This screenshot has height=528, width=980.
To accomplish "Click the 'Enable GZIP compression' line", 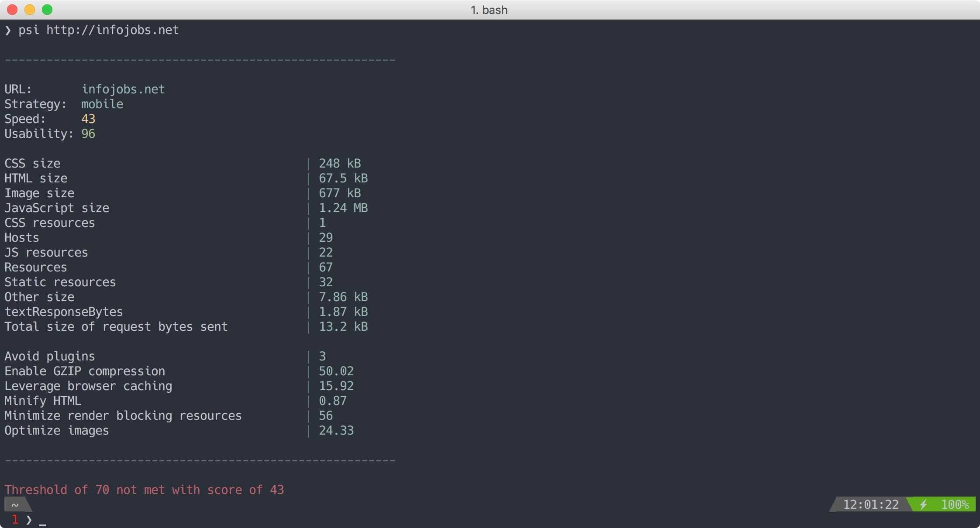I will [85, 371].
